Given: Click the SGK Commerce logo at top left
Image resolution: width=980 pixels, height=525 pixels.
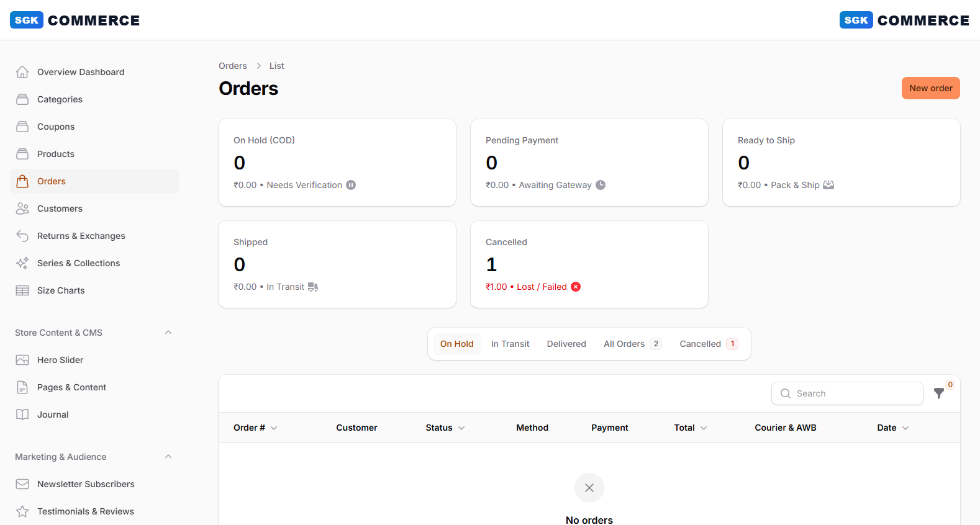Looking at the screenshot, I should point(75,20).
